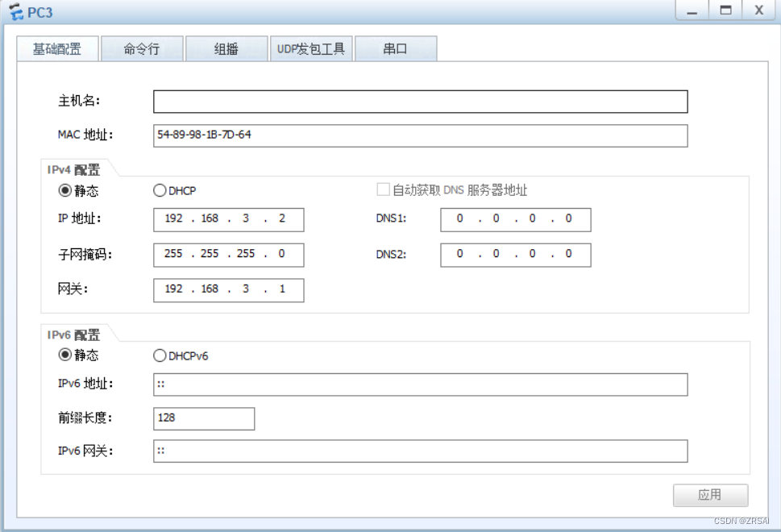Select the DHCP radio button
The width and height of the screenshot is (781, 532).
tap(160, 190)
